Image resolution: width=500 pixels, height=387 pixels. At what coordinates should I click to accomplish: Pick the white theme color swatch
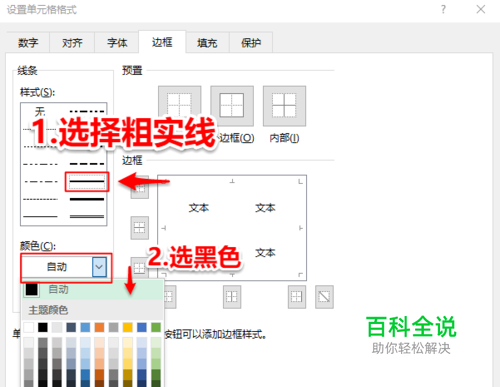coord(29,327)
